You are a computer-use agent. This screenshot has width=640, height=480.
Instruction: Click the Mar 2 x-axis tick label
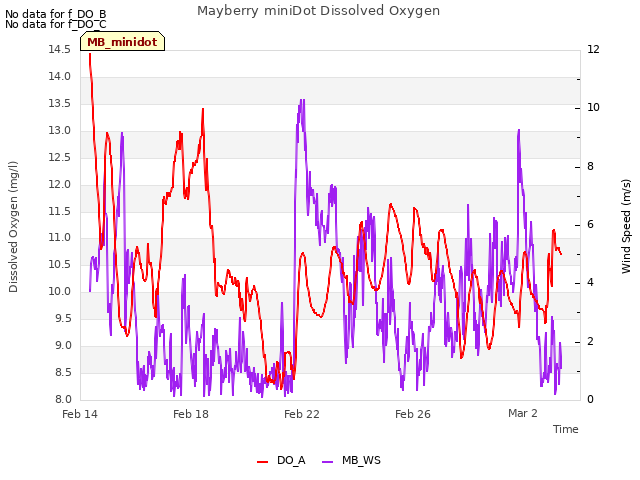(523, 413)
